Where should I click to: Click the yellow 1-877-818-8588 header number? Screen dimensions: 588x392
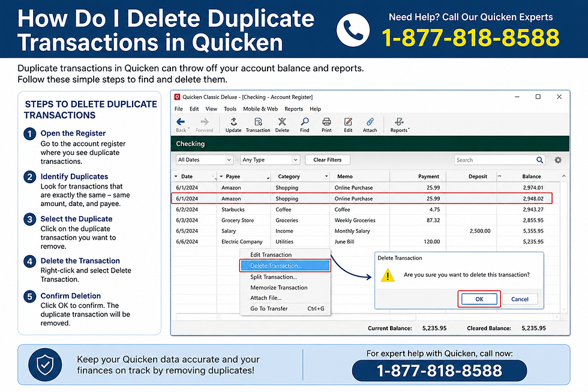(x=470, y=38)
